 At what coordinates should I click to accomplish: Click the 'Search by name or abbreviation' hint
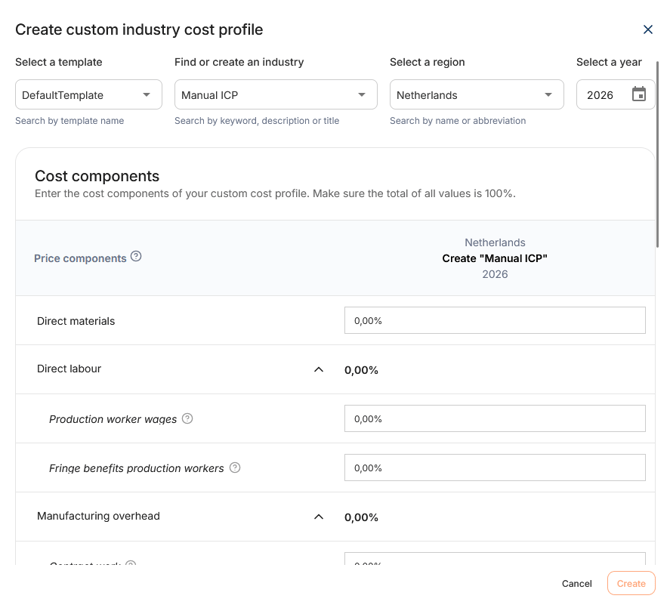click(458, 120)
